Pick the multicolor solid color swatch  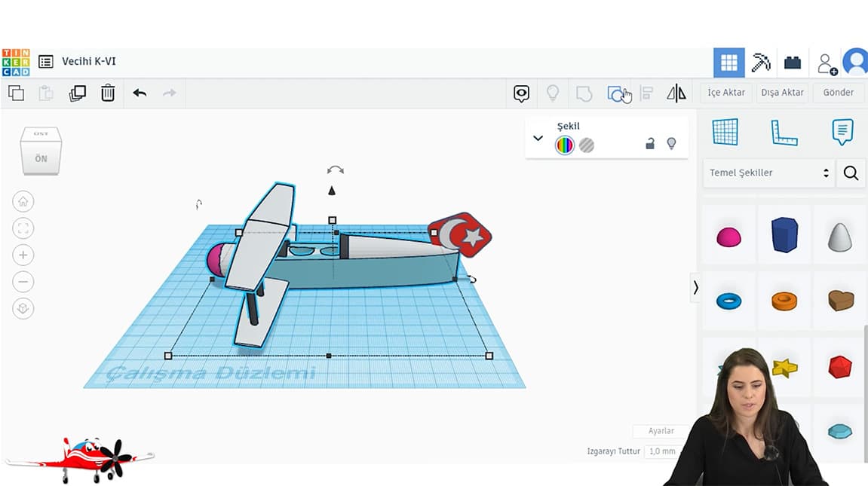click(x=565, y=145)
